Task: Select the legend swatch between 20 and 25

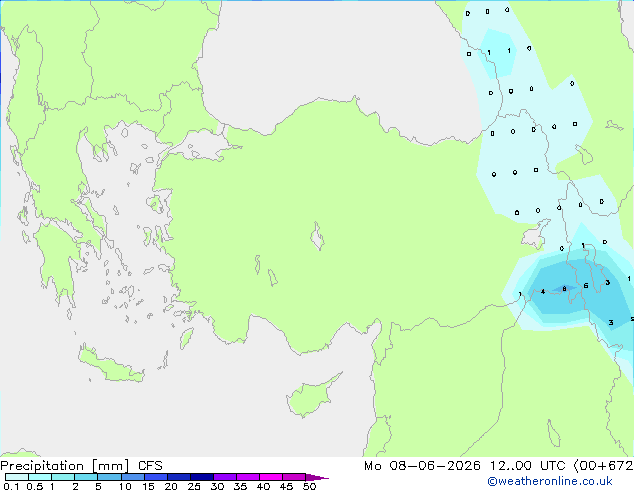Action: coord(179,477)
